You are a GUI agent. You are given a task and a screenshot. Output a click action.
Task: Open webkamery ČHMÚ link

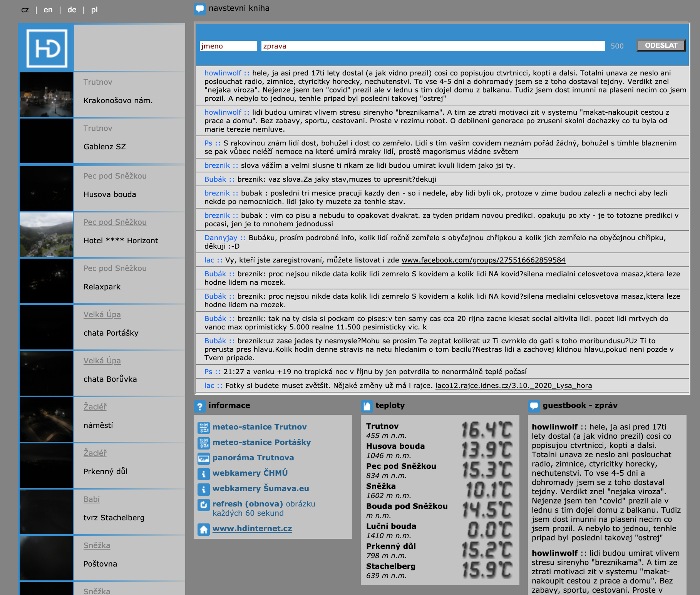pyautogui.click(x=250, y=473)
